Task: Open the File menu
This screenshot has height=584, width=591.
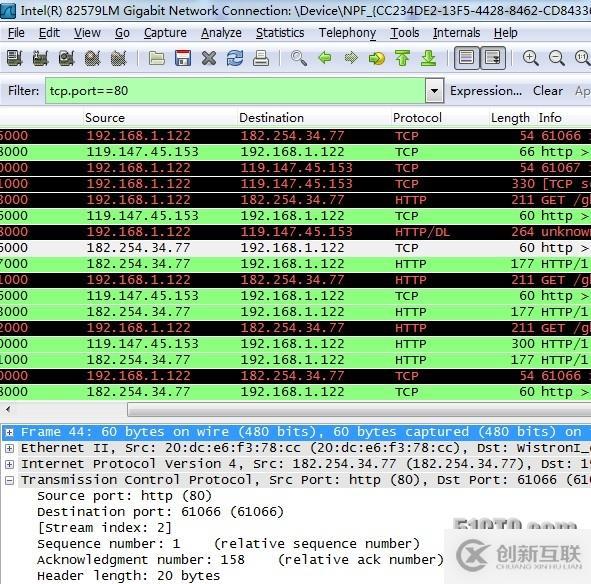Action: [x=16, y=33]
